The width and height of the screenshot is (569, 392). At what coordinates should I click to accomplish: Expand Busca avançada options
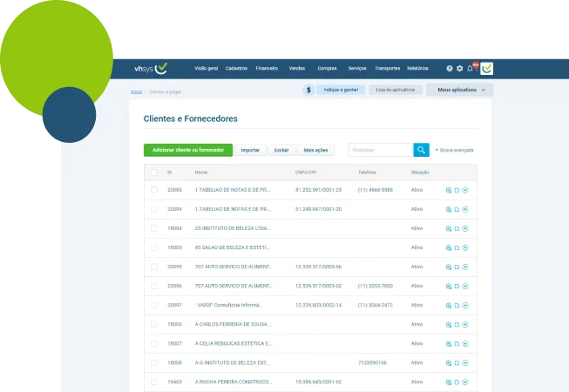tap(454, 150)
